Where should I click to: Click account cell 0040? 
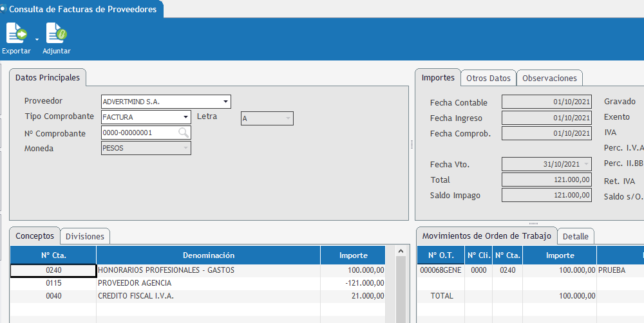point(53,296)
